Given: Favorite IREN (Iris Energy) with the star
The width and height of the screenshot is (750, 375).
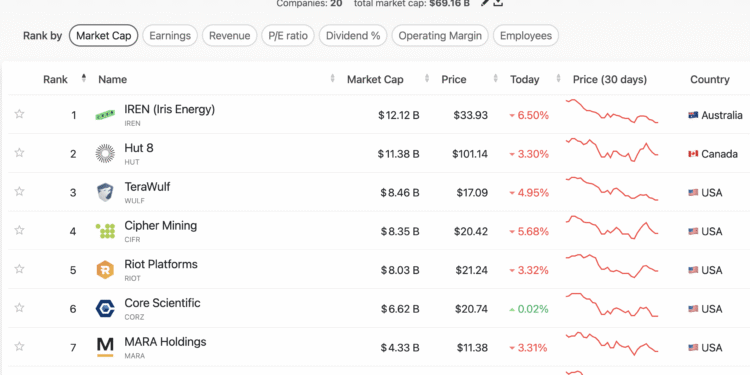Looking at the screenshot, I should tap(19, 114).
